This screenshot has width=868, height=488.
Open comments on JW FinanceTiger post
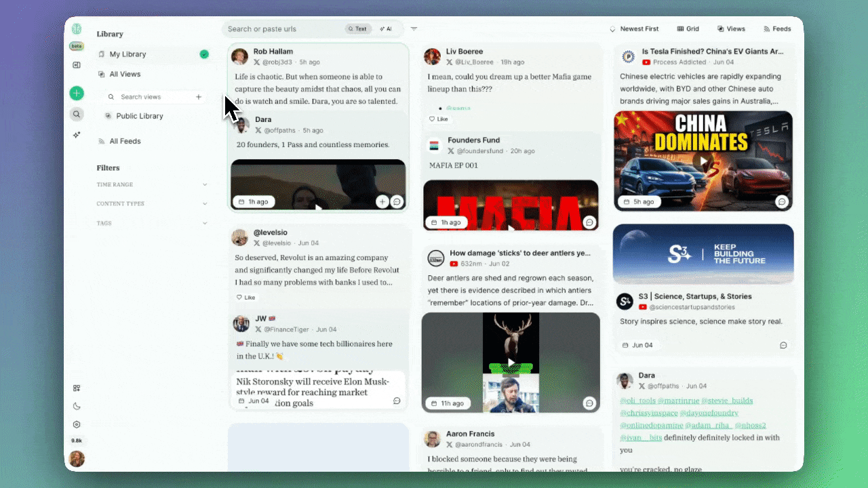pos(397,401)
